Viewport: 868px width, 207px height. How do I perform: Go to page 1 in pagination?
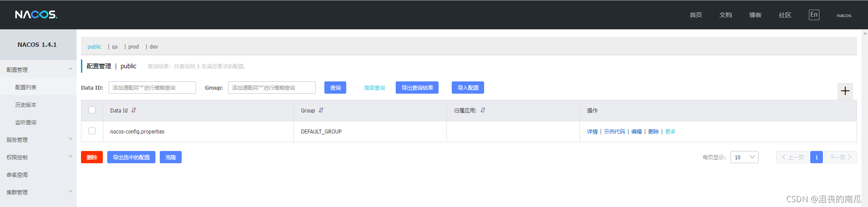coord(816,157)
